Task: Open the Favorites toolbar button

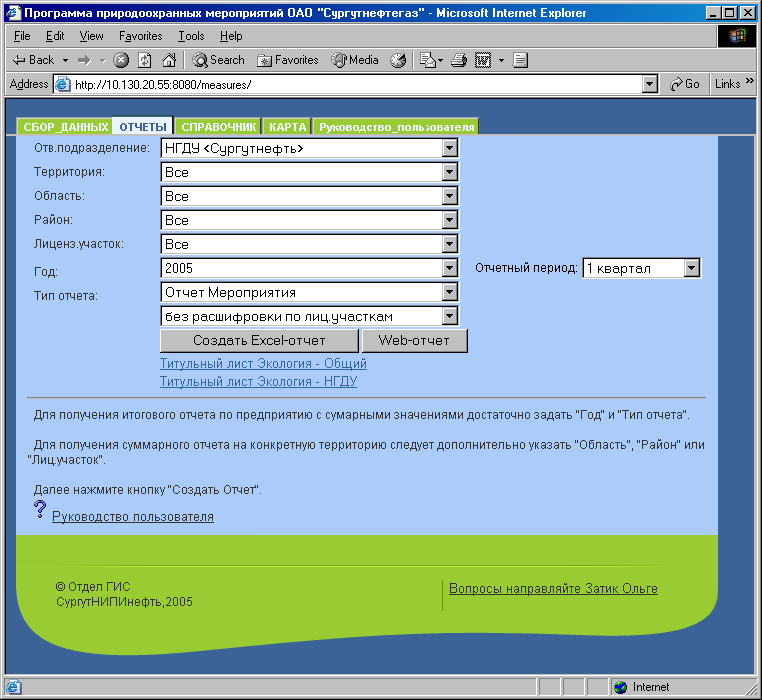Action: click(x=287, y=60)
